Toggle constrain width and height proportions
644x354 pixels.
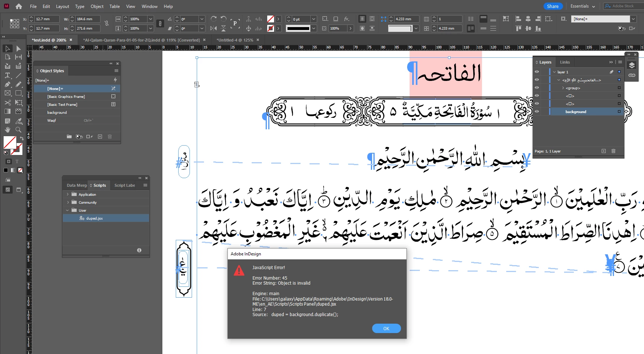(107, 23)
